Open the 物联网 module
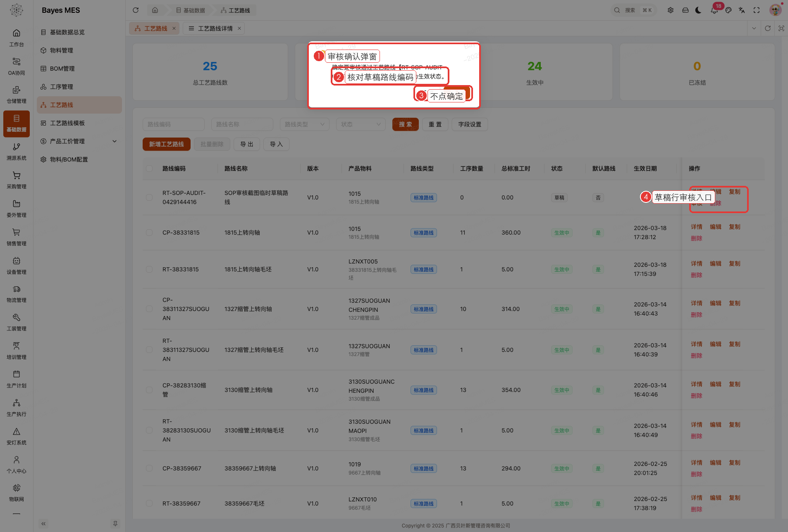The width and height of the screenshot is (788, 532). tap(17, 493)
